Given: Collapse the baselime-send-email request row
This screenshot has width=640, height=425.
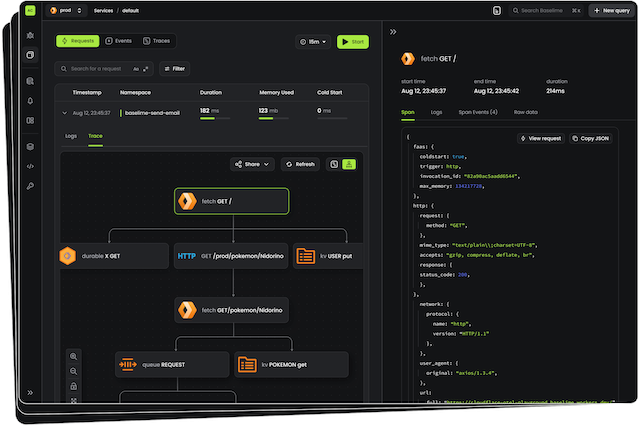Looking at the screenshot, I should pyautogui.click(x=65, y=113).
